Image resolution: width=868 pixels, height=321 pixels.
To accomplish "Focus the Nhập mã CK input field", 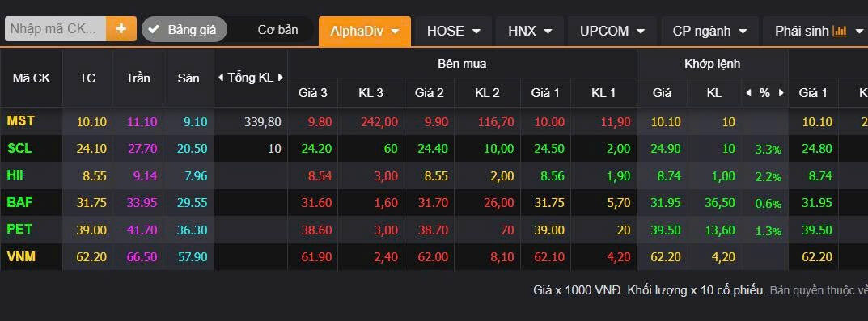I will coord(55,29).
